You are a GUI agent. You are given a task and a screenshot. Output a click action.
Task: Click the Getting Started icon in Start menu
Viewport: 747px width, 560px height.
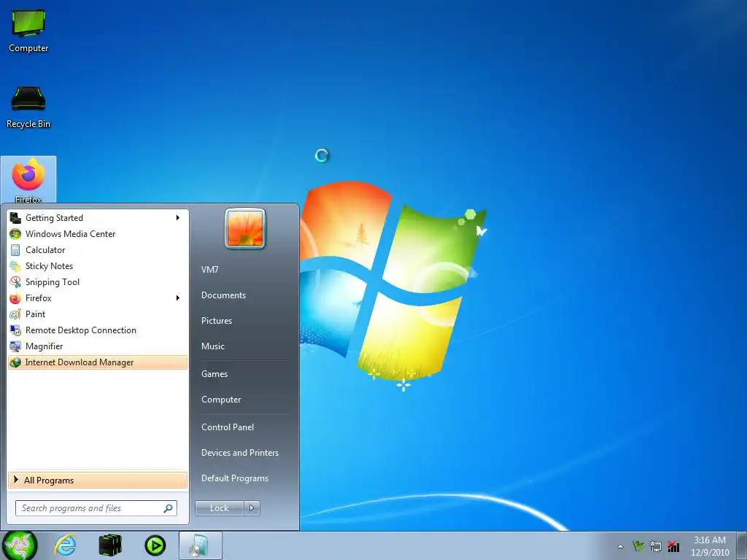pyautogui.click(x=15, y=218)
